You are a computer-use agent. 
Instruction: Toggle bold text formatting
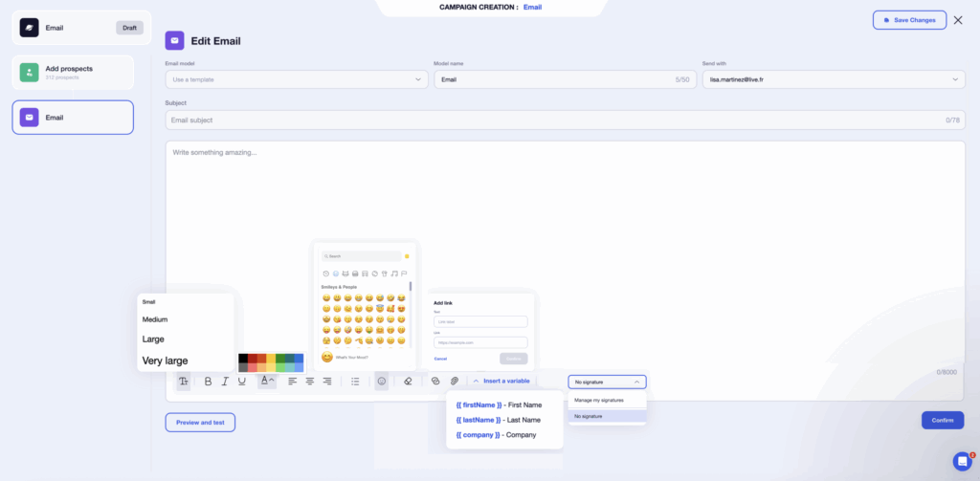coord(208,381)
